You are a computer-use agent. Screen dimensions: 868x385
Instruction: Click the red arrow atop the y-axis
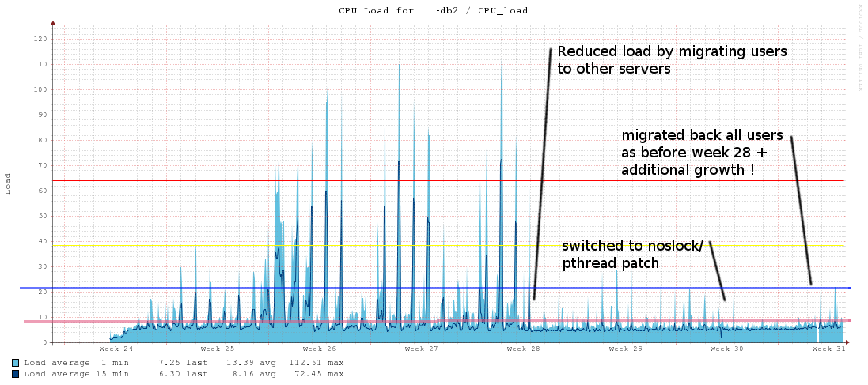coord(53,23)
